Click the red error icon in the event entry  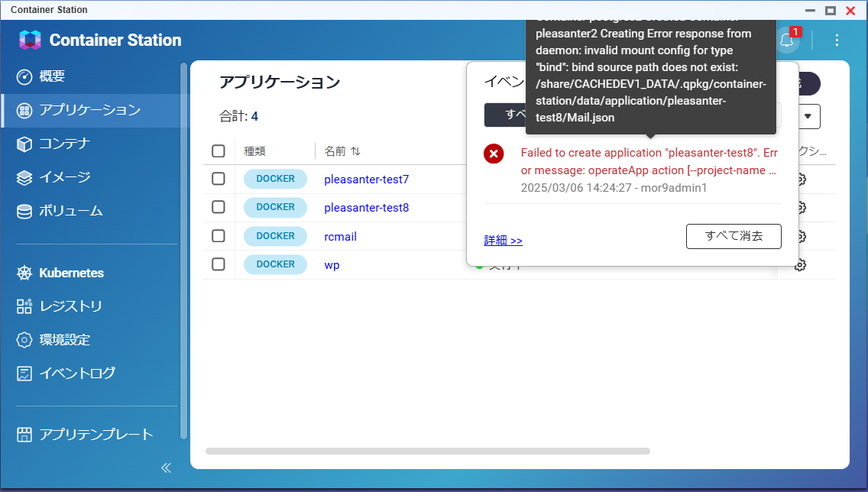click(x=494, y=154)
